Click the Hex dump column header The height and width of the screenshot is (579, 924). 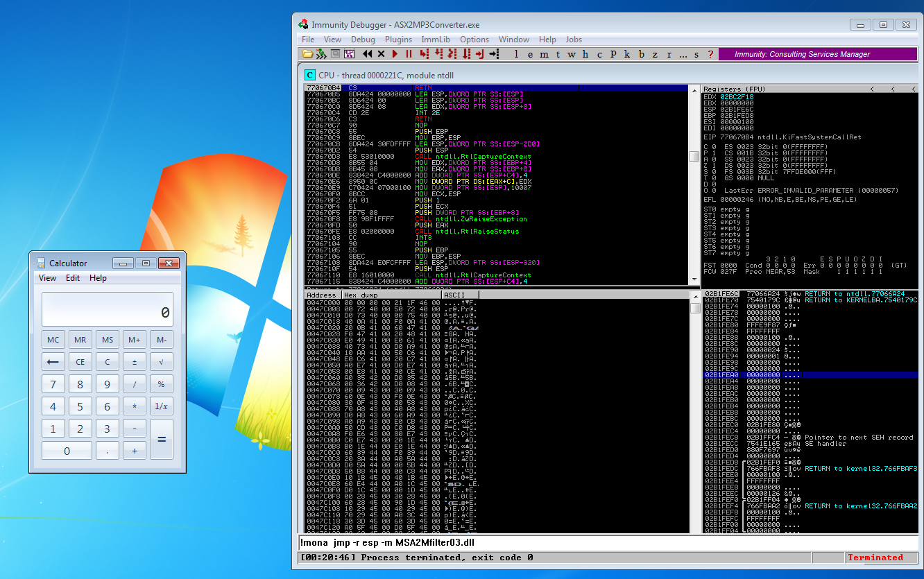click(x=391, y=295)
